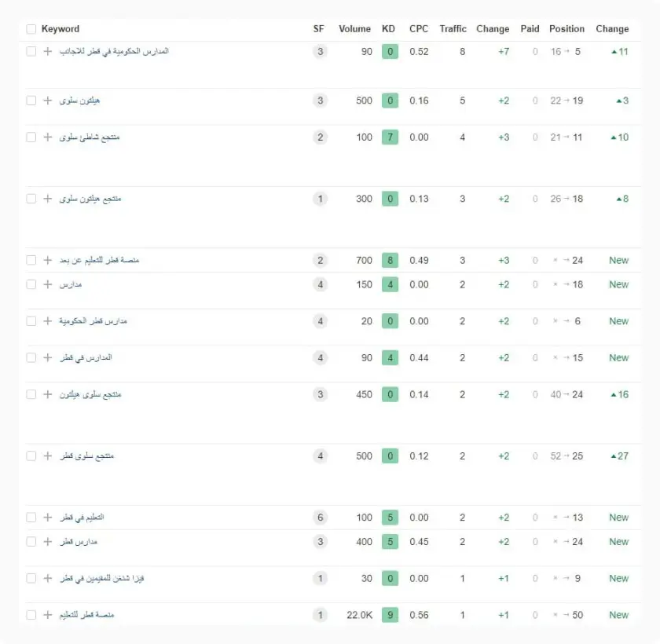Image resolution: width=660 pixels, height=644 pixels.
Task: Tick the select-all checkbox beside Keyword header
Action: (31, 29)
